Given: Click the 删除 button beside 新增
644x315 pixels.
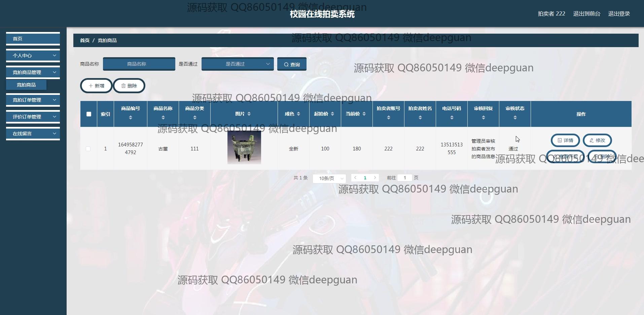Looking at the screenshot, I should [x=129, y=86].
